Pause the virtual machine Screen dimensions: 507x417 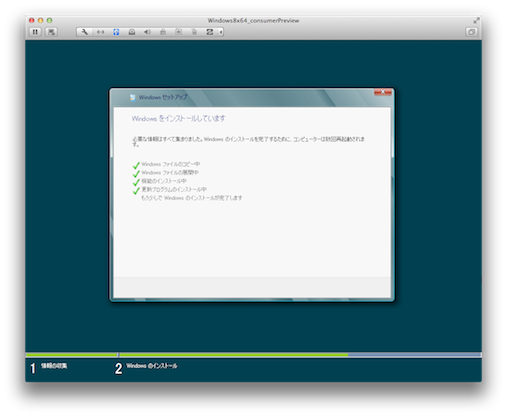pos(35,32)
